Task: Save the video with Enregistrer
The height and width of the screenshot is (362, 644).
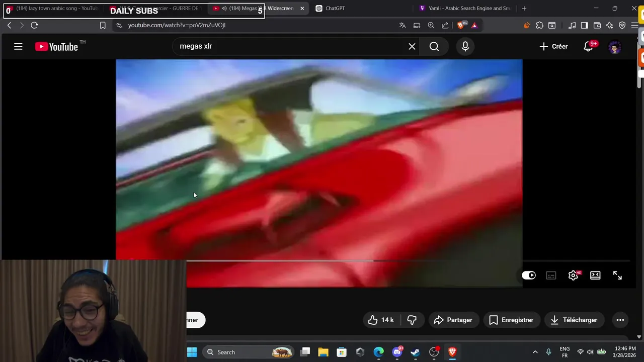Action: [x=511, y=320]
